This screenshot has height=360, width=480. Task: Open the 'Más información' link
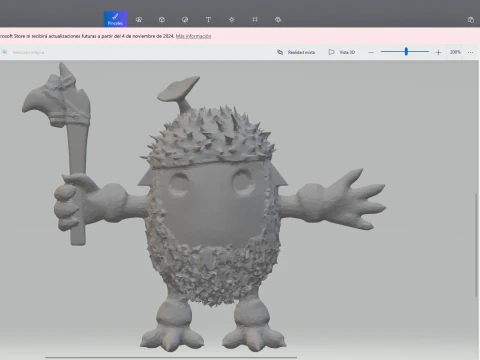point(193,36)
